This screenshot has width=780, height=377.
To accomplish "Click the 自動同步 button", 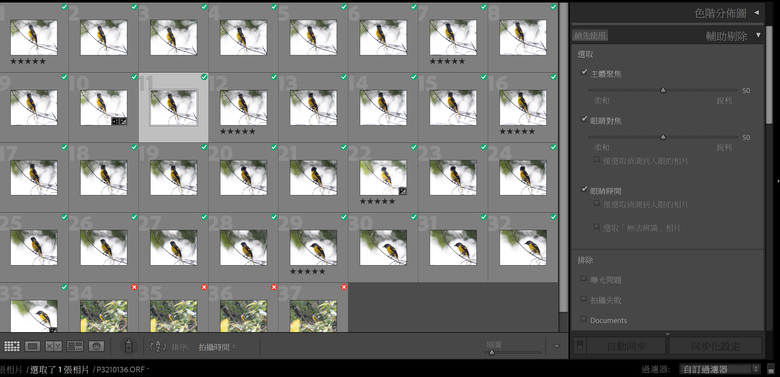I will tap(626, 346).
